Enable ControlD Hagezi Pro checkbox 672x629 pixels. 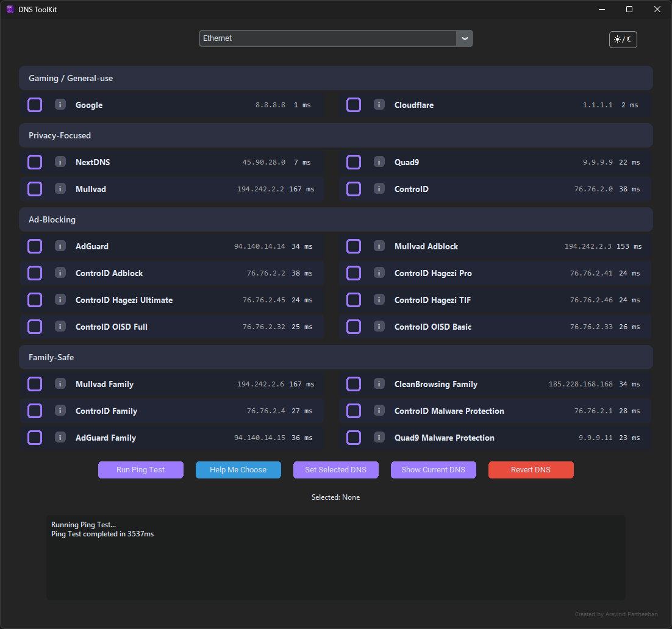point(354,274)
